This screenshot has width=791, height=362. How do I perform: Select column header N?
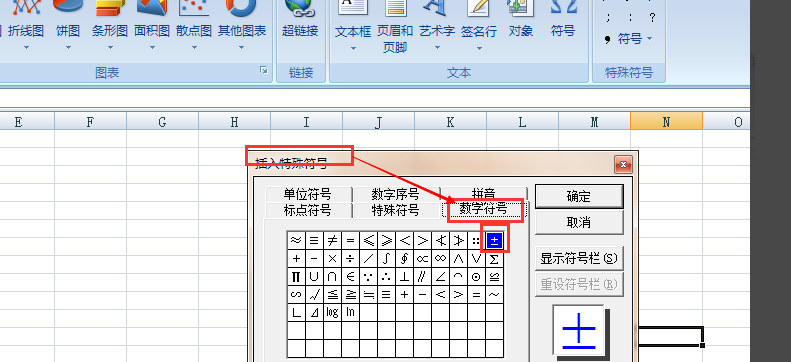tap(666, 122)
